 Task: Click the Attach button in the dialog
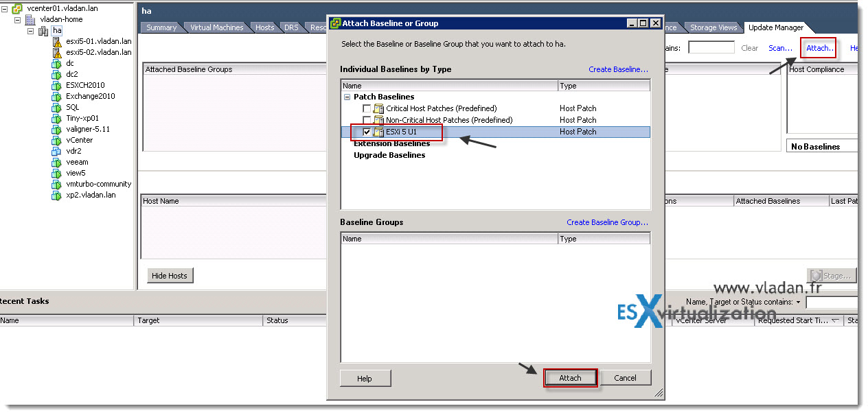(x=570, y=378)
